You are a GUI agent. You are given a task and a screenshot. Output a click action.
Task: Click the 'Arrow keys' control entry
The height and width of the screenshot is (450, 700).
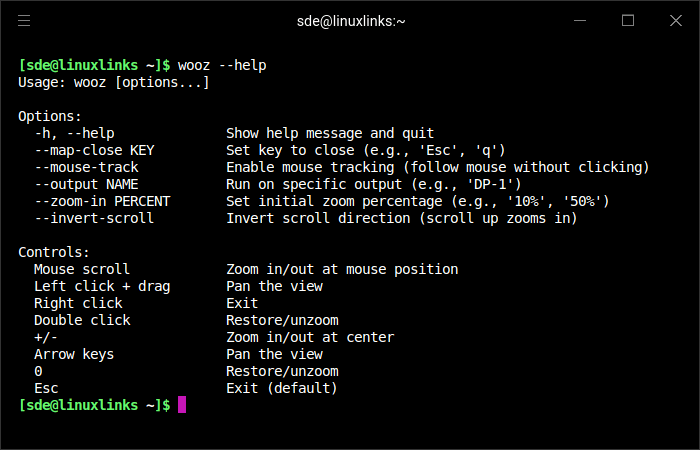pyautogui.click(x=74, y=354)
